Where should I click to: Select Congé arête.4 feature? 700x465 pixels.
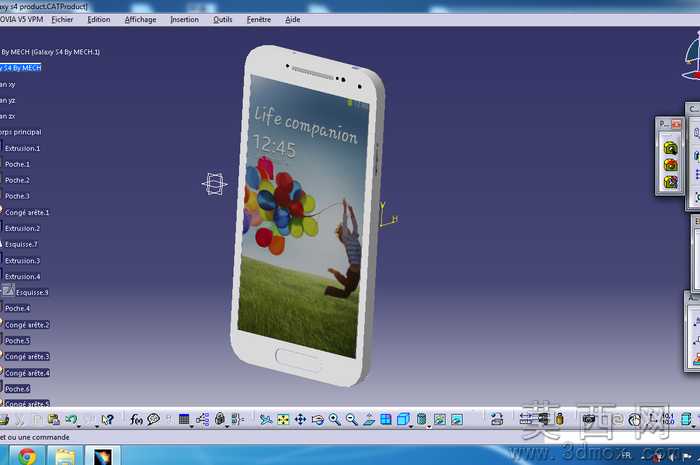[27, 373]
